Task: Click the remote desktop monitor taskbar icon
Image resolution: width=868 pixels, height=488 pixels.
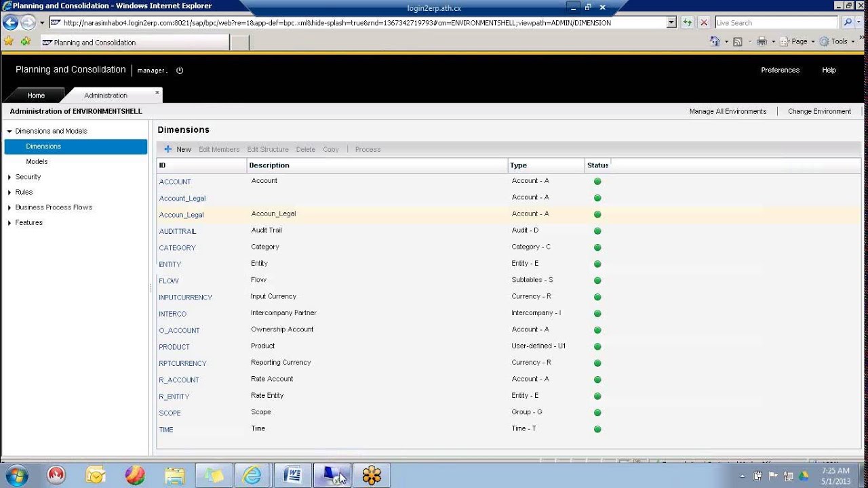Action: click(332, 476)
